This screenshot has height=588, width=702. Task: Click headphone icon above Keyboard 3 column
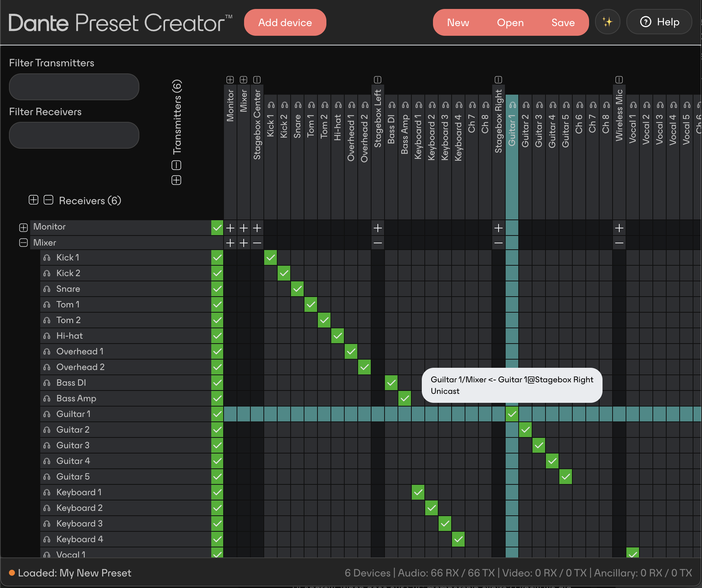(x=445, y=105)
